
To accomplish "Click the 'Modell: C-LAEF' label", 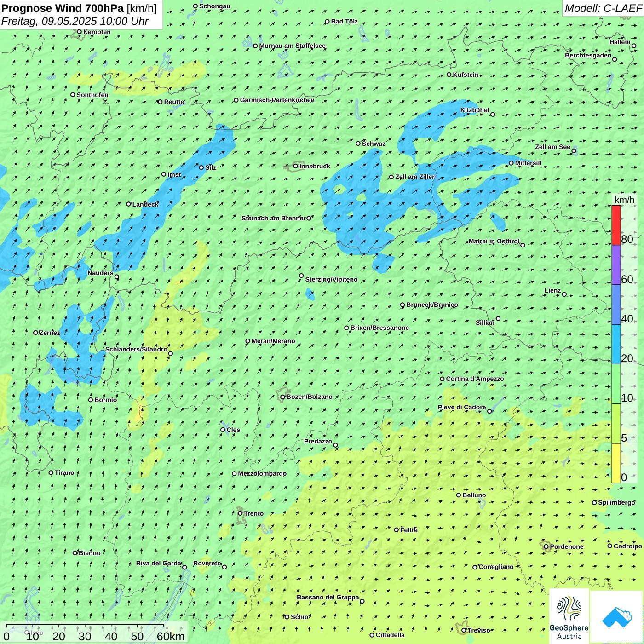I will (603, 8).
